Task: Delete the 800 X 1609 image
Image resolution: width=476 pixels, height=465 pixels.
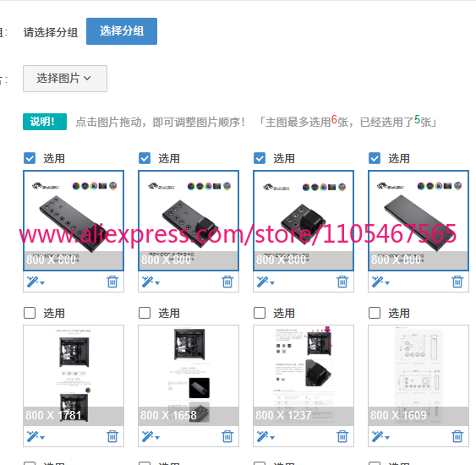Action: [x=457, y=436]
